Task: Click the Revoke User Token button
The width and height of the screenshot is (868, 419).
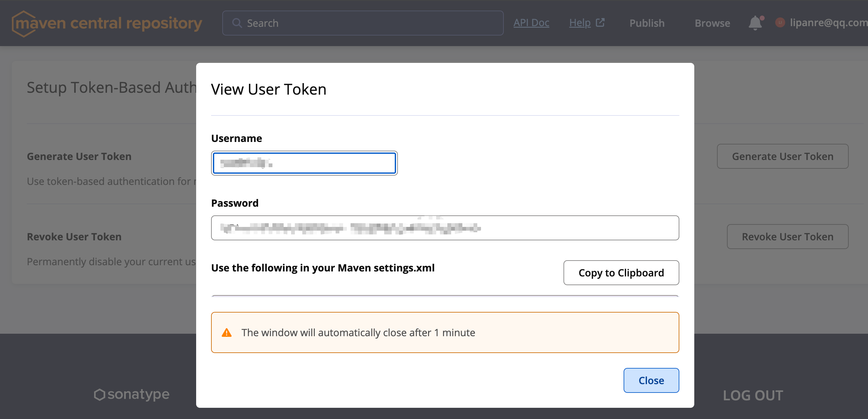Action: [787, 237]
